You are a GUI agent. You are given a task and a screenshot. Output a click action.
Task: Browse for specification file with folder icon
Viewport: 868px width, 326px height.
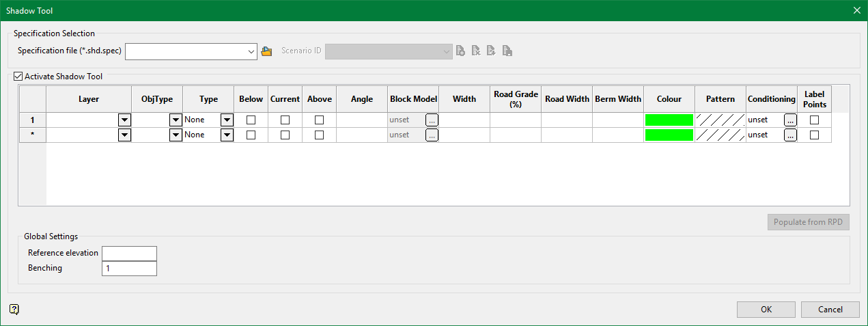tap(266, 51)
